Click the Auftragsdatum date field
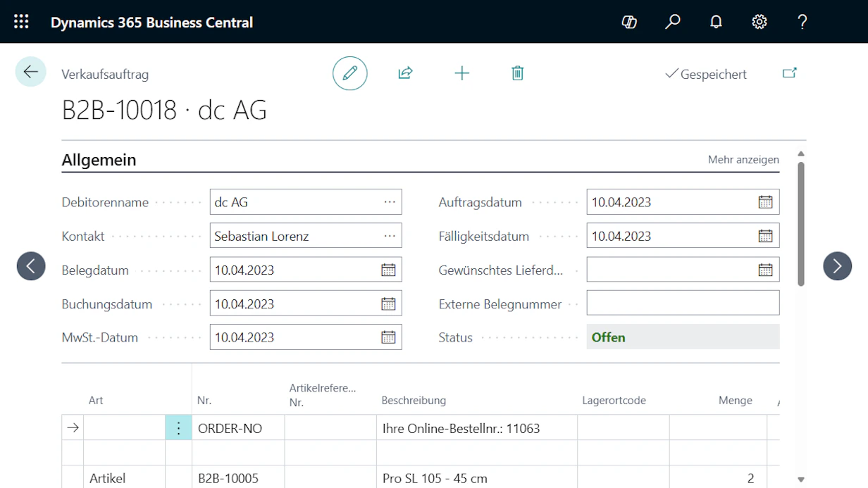Image resolution: width=868 pixels, height=488 pixels. point(683,202)
